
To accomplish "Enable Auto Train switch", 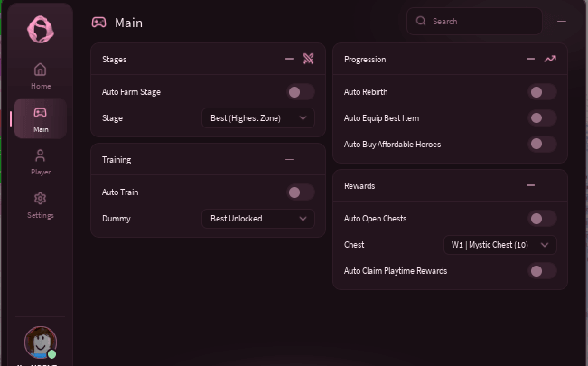I will click(x=301, y=192).
